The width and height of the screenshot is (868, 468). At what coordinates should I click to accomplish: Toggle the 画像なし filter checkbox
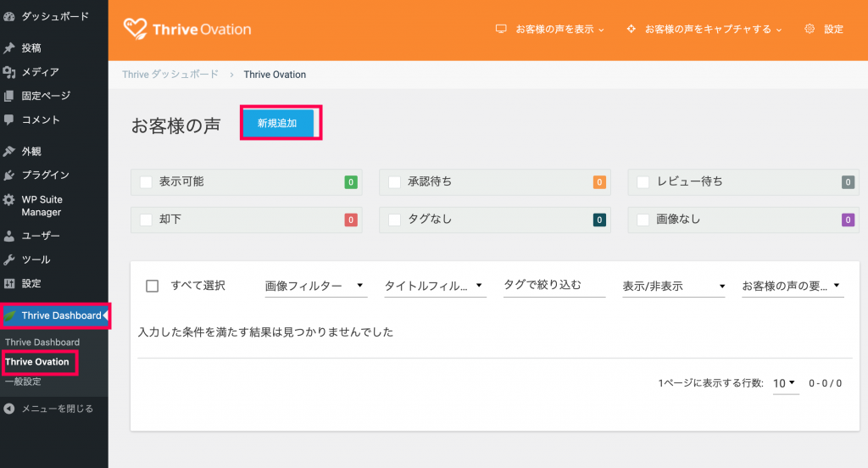coord(643,220)
